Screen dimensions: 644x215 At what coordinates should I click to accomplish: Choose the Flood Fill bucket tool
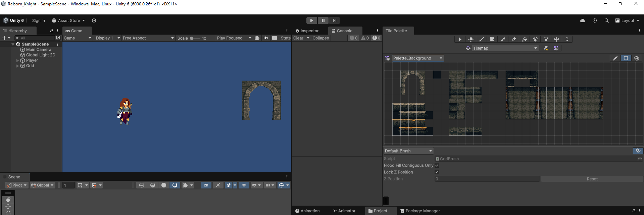[525, 39]
